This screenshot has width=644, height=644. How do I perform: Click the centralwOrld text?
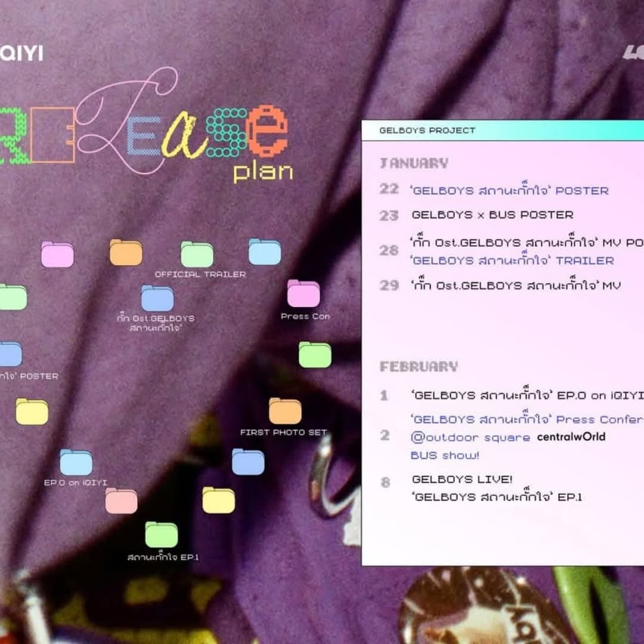[x=571, y=437]
